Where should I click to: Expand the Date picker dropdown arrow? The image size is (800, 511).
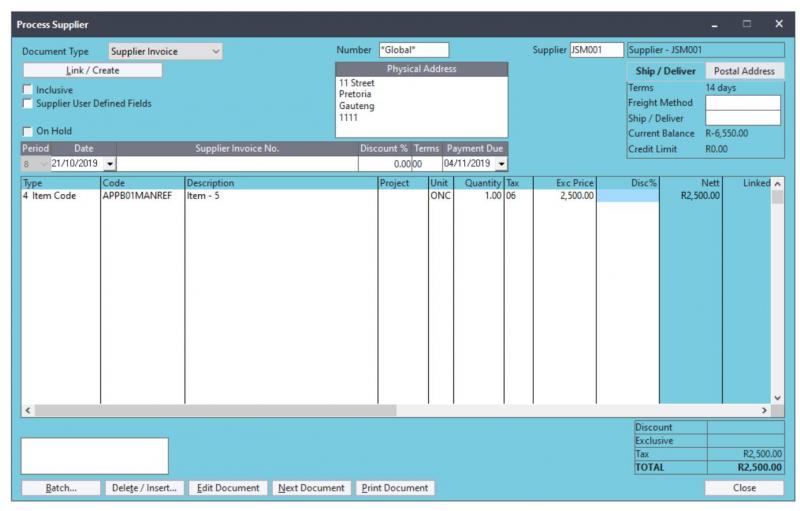click(x=109, y=163)
